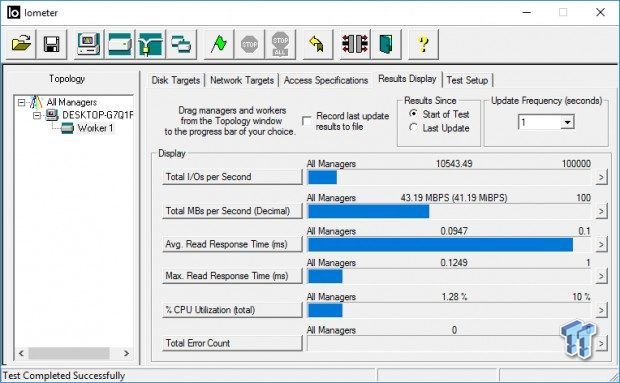Expand arrow beside Avg. Read Response bar

(x=601, y=245)
